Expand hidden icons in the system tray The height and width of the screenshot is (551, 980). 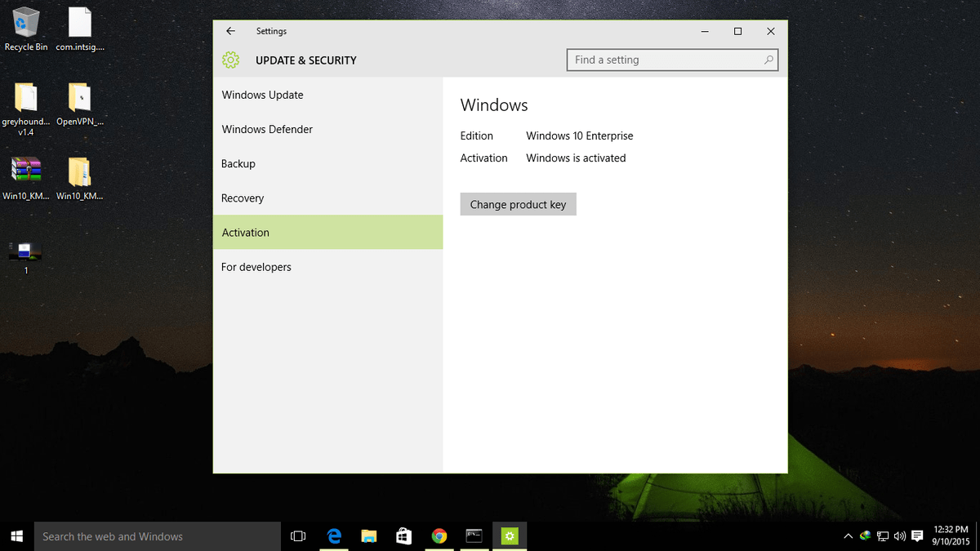pos(848,536)
